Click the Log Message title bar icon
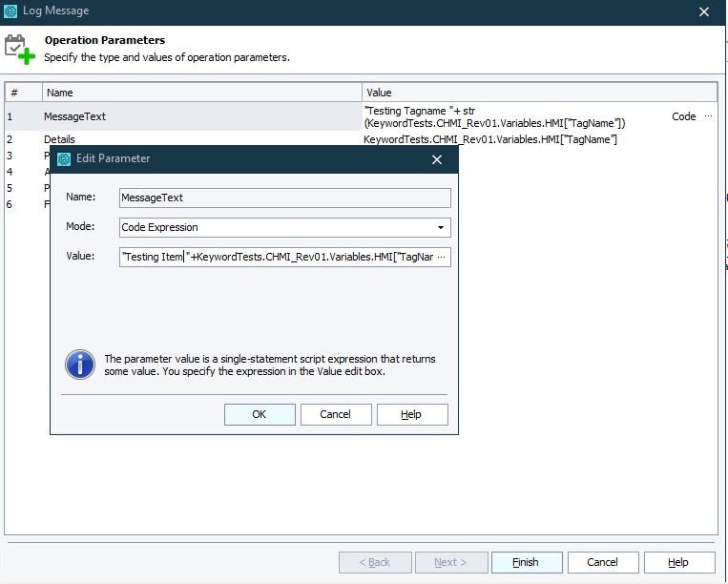The image size is (728, 584). coord(10,11)
